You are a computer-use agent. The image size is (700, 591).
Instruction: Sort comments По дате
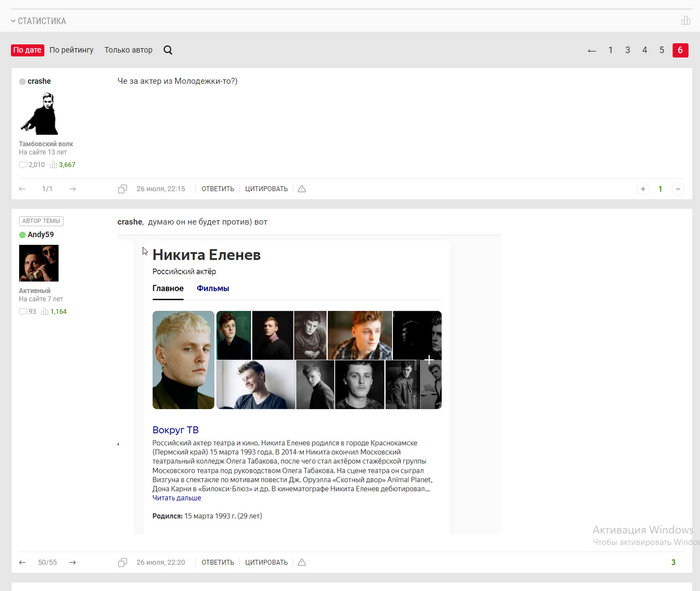pyautogui.click(x=27, y=50)
